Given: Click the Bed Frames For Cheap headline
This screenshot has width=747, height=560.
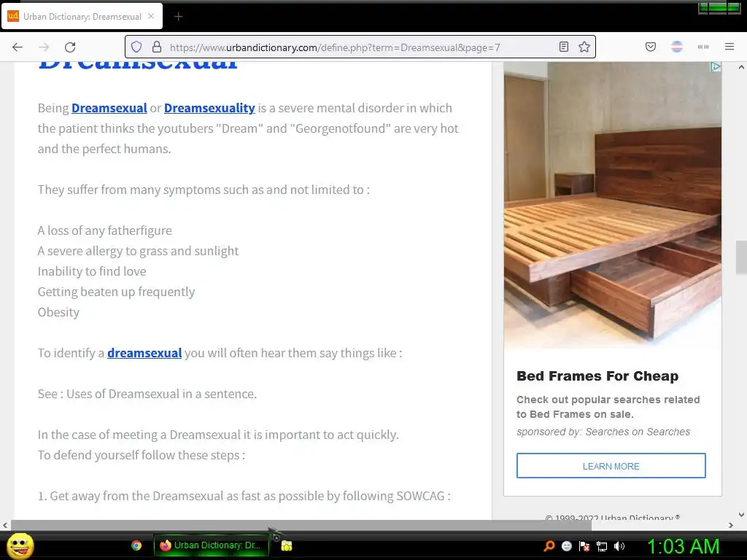Looking at the screenshot, I should pos(597,376).
